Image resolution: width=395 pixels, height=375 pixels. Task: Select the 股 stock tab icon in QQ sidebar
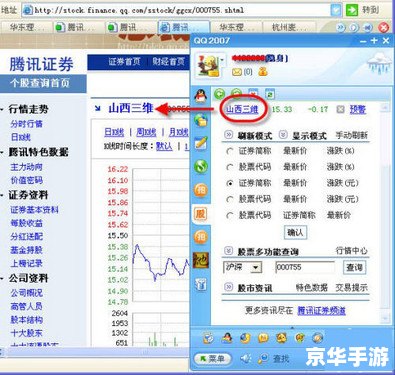pos(201,214)
